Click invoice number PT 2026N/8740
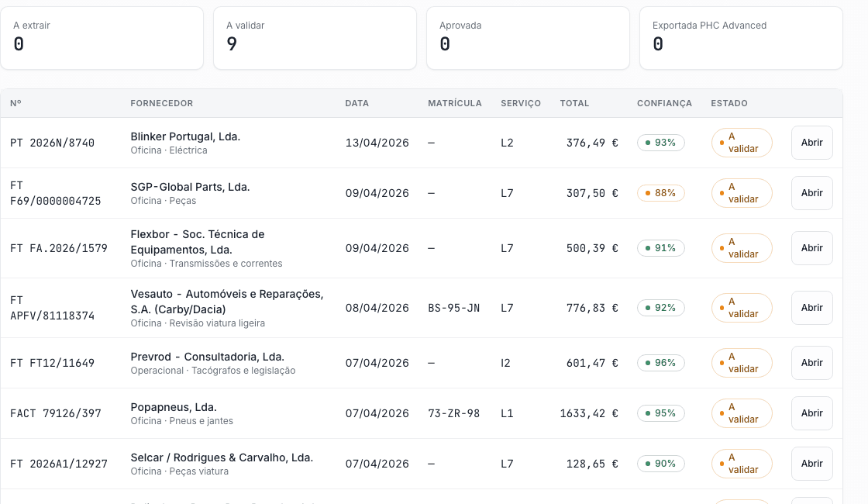The height and width of the screenshot is (504, 868). (53, 143)
